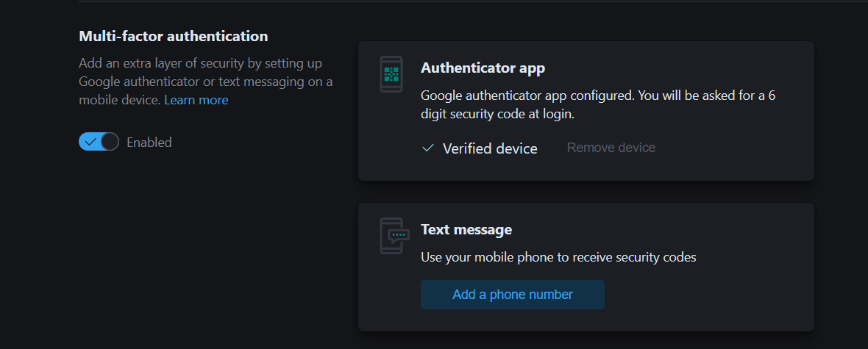Click the Text message phone icon
The height and width of the screenshot is (349, 868).
point(391,236)
